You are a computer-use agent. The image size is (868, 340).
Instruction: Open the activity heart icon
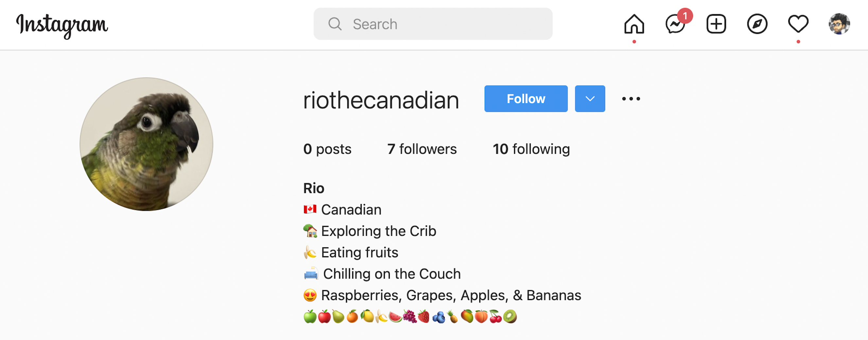(798, 24)
